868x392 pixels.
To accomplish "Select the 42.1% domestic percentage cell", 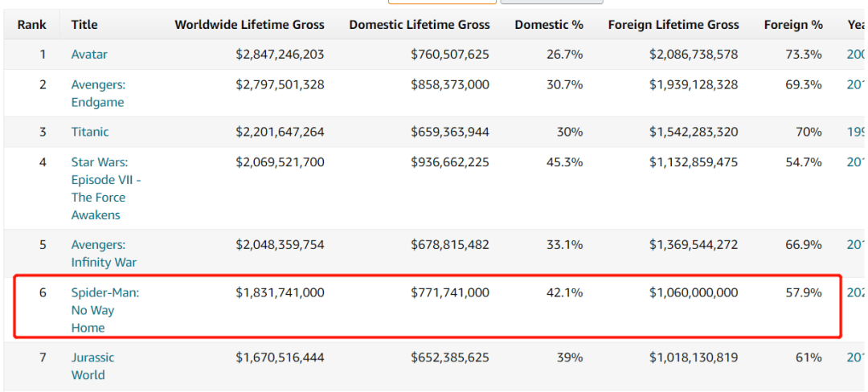I will 565,292.
